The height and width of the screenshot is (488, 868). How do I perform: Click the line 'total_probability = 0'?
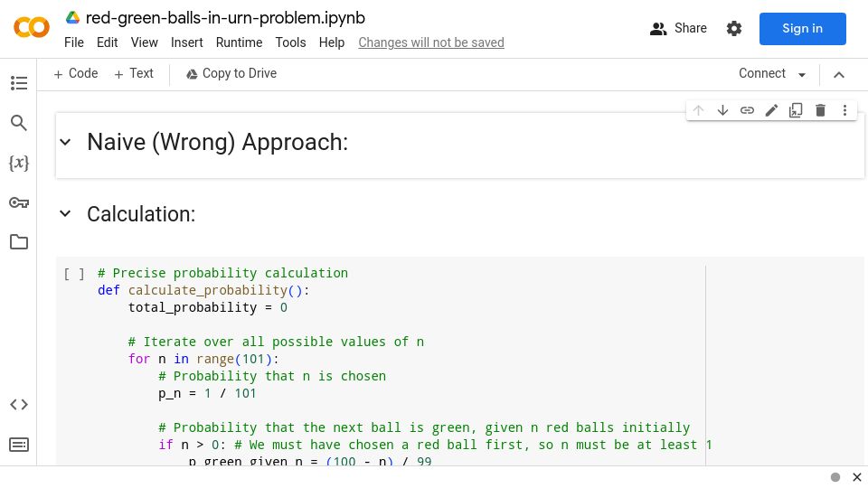[208, 307]
